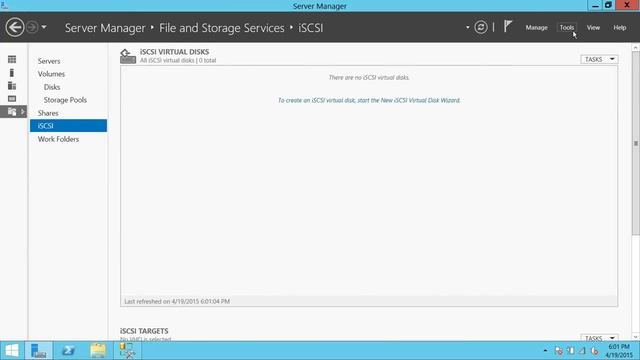Viewport: 640px width, 360px height.
Task: Select Work Folders in the navigation pane
Action: (x=58, y=139)
